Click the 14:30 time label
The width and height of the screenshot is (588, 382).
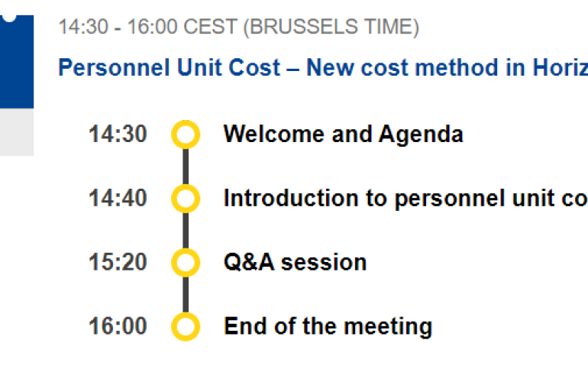click(x=118, y=134)
